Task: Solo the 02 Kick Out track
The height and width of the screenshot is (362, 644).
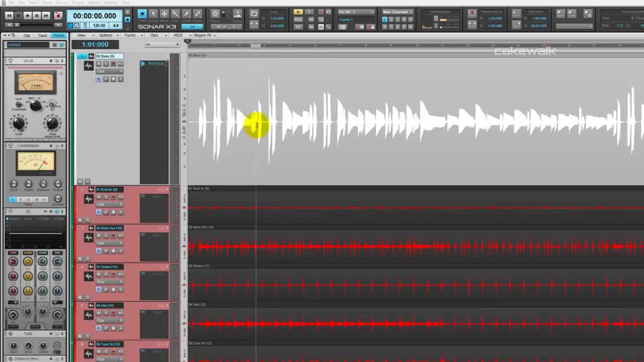Action: pyautogui.click(x=106, y=236)
